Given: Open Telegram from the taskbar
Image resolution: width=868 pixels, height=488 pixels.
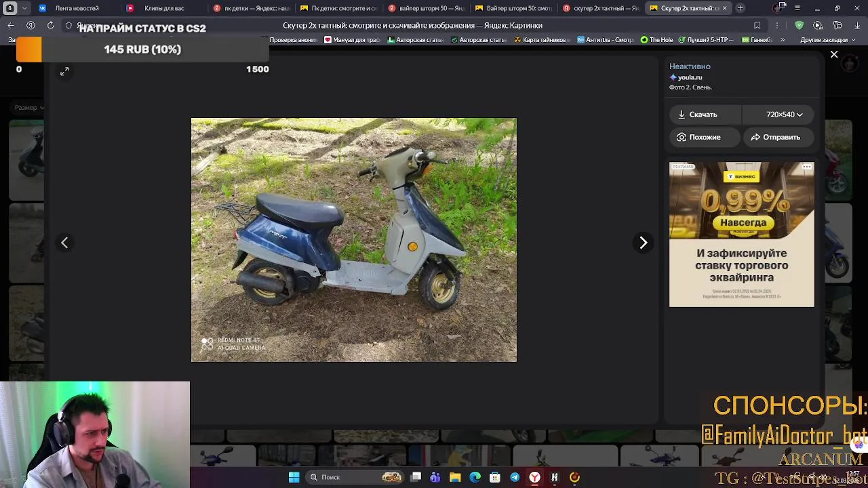Looking at the screenshot, I should point(515,477).
